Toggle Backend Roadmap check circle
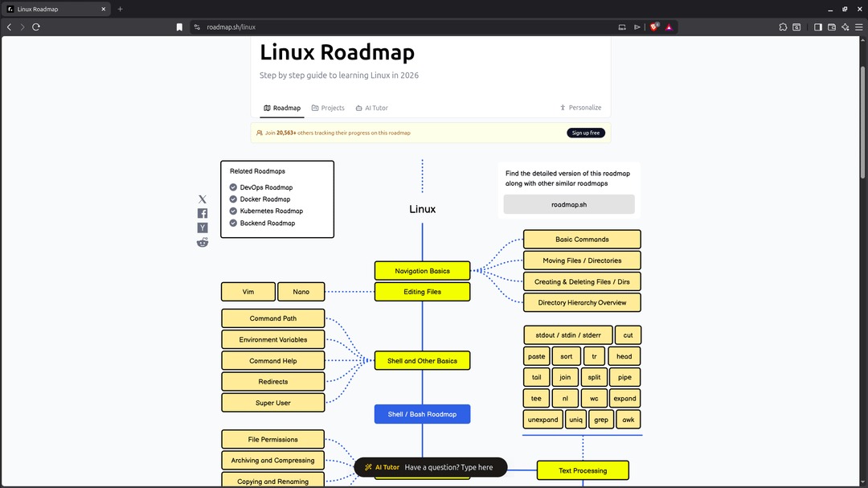Screen dimensions: 868x488 tap(233, 223)
